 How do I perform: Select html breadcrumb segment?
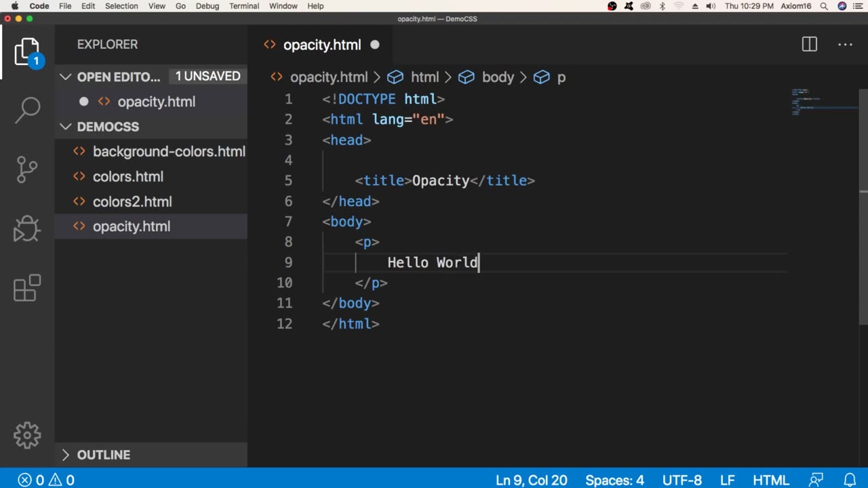click(x=425, y=77)
